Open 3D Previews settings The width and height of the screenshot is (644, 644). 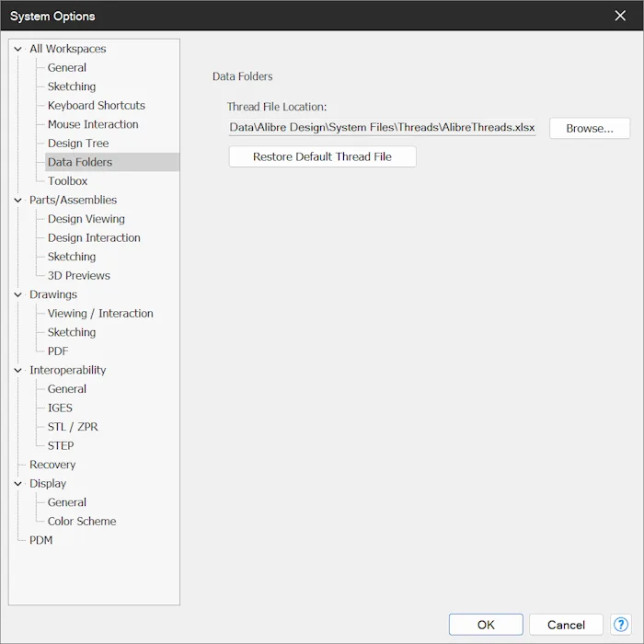[x=78, y=275]
